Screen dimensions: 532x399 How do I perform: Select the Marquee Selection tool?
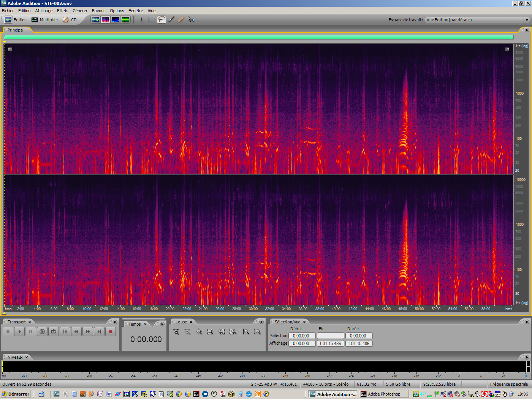[x=151, y=19]
